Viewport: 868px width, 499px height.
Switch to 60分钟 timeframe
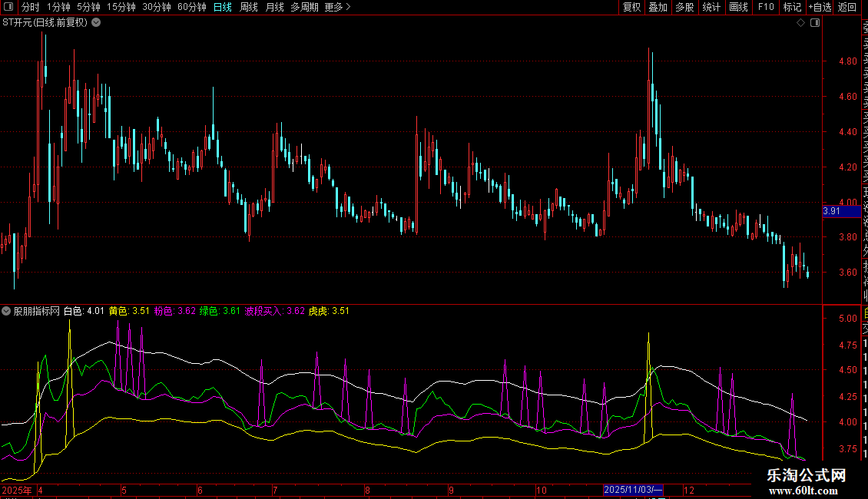coord(191,7)
